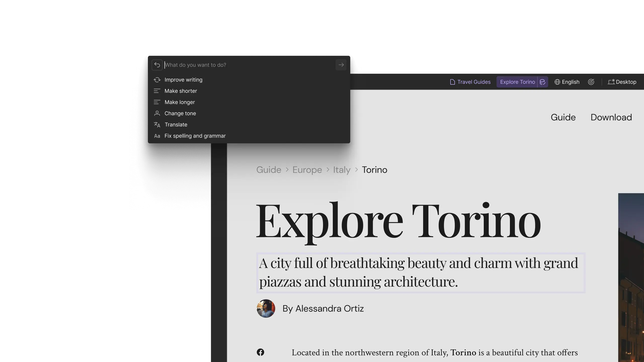644x362 pixels.
Task: Select Make shorter option
Action: pos(181,91)
